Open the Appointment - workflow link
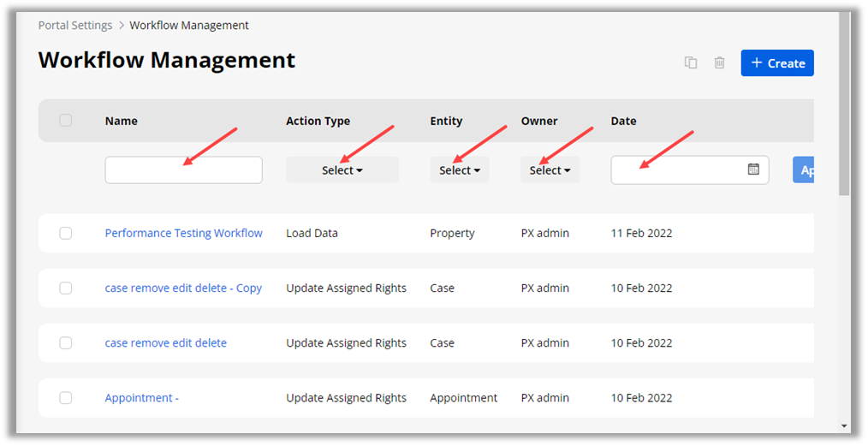 141,397
